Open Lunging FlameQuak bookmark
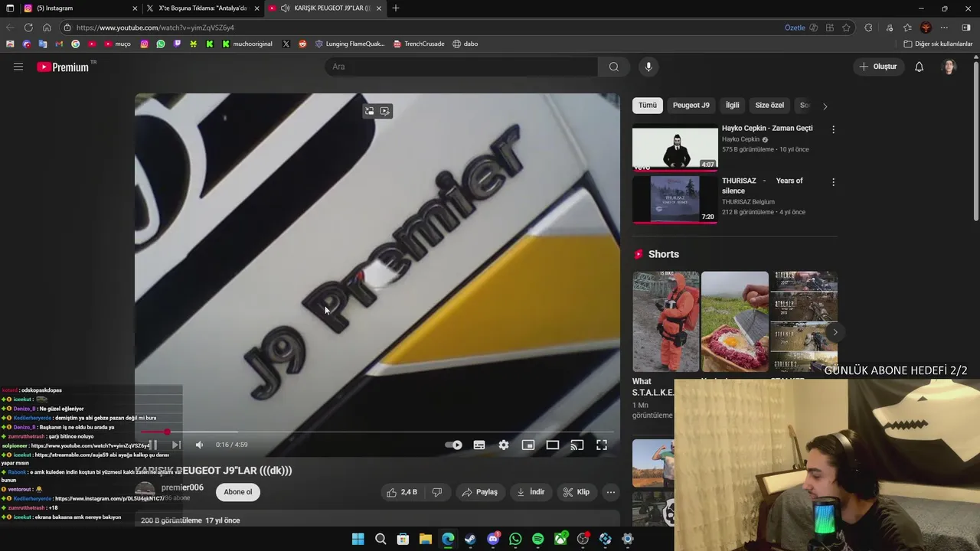The width and height of the screenshot is (980, 551). 350,44
